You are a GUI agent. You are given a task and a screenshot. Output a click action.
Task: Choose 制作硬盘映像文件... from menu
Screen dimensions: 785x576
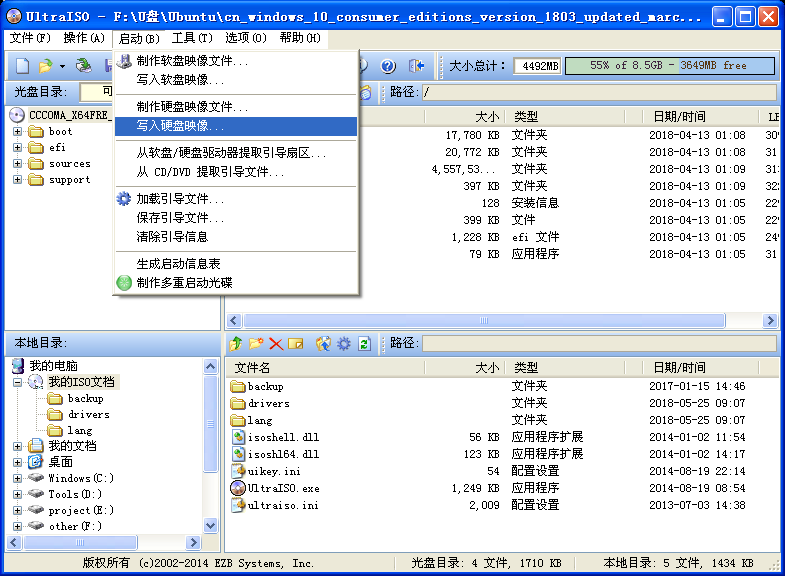tap(236, 107)
